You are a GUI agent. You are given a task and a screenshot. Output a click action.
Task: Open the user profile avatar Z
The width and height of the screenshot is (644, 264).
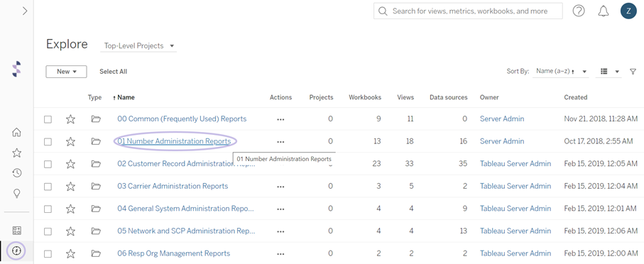click(x=628, y=11)
